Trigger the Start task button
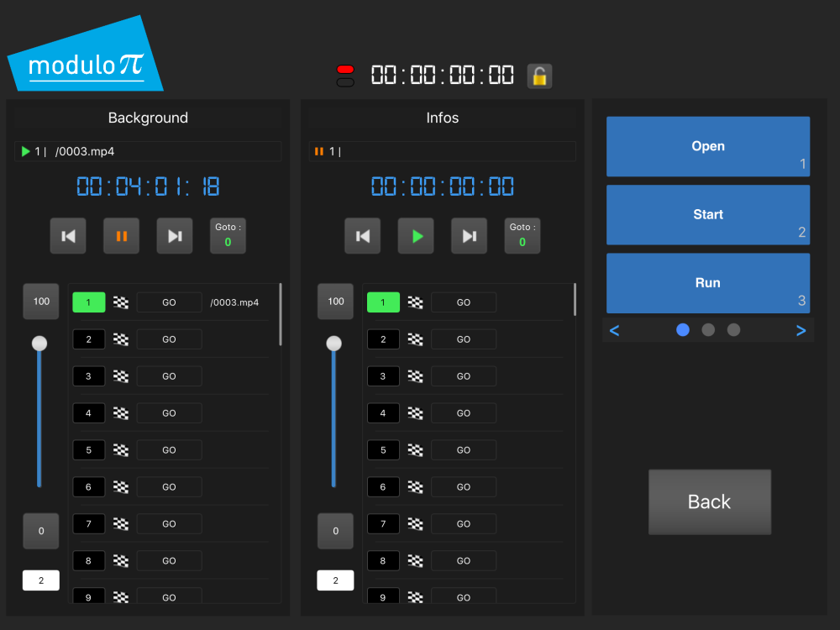Image resolution: width=840 pixels, height=630 pixels. pyautogui.click(x=708, y=215)
